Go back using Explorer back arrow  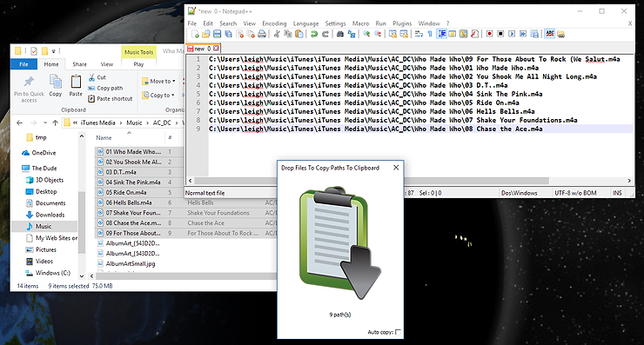click(19, 123)
